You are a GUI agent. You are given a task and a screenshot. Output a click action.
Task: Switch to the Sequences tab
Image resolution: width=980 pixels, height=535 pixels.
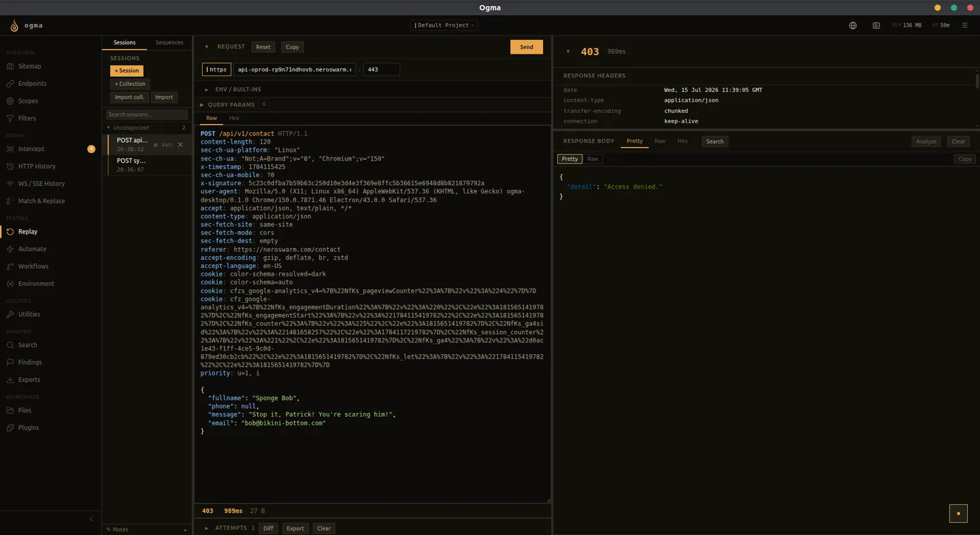pyautogui.click(x=169, y=43)
